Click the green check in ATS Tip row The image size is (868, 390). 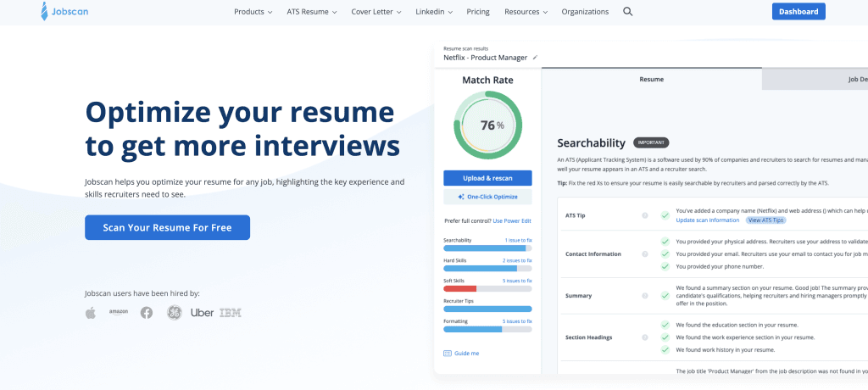665,215
